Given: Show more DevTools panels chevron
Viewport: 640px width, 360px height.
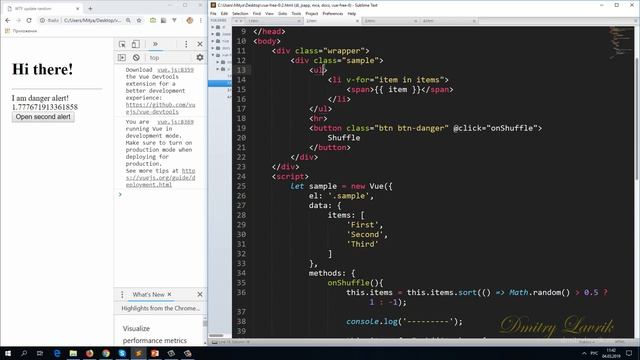Looking at the screenshot, I should (155, 44).
